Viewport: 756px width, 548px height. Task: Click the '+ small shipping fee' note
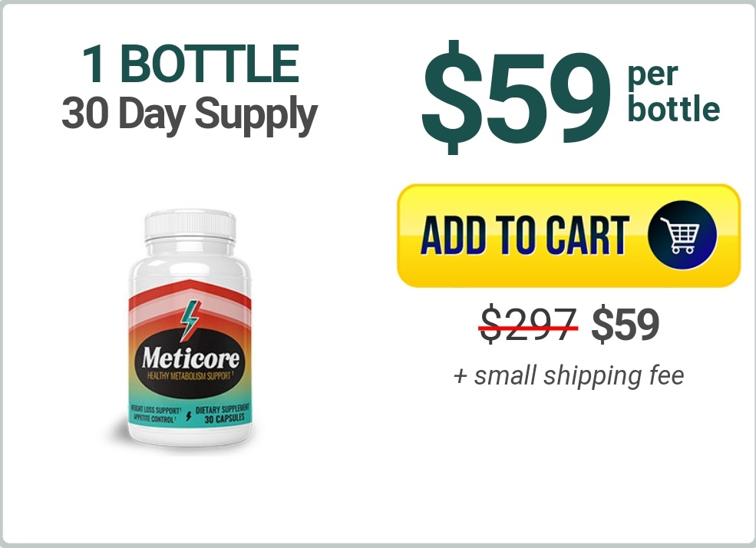(569, 375)
